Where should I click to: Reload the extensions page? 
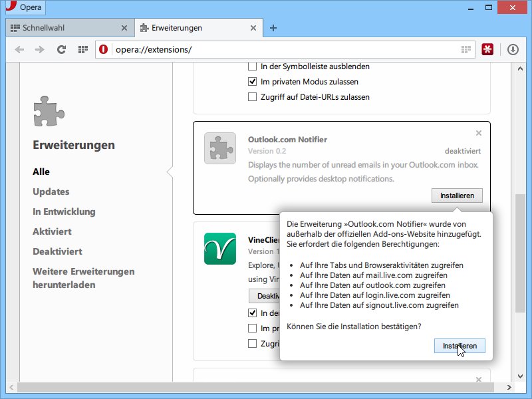[61, 49]
